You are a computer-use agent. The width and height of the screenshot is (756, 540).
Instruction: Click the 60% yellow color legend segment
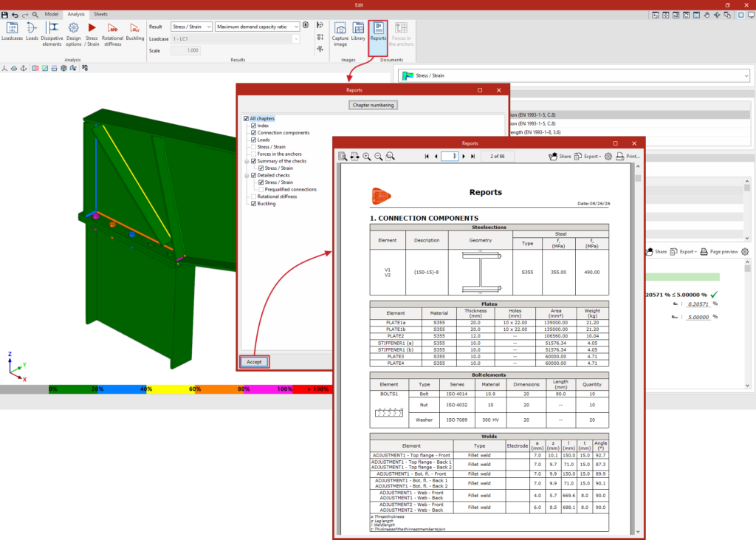(x=171, y=389)
